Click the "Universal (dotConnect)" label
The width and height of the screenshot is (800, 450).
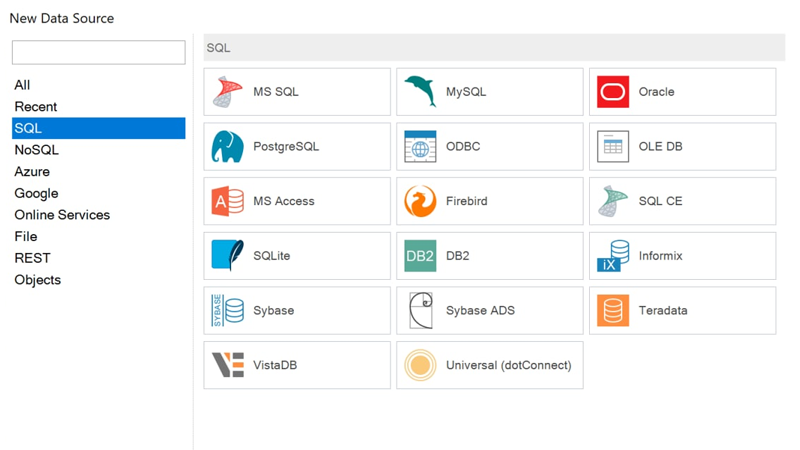(509, 365)
